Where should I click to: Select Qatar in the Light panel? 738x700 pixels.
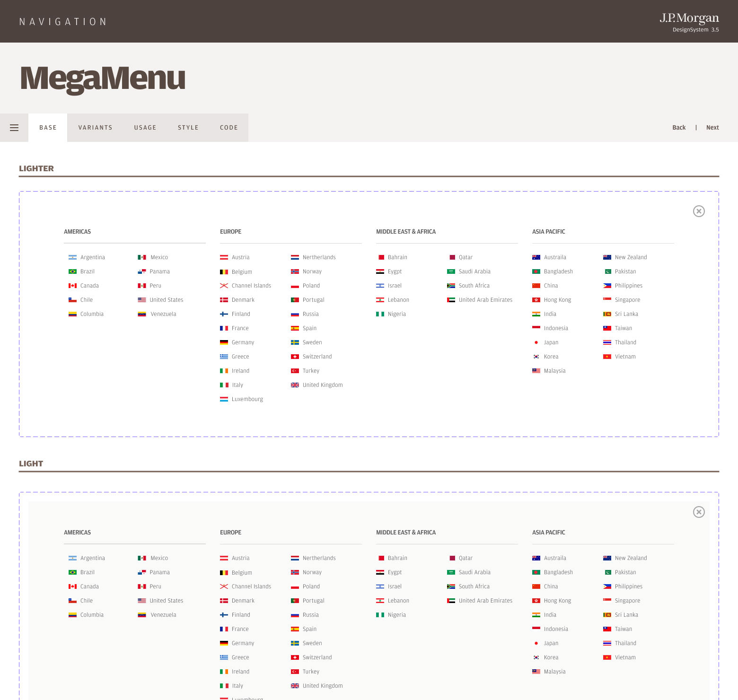[x=466, y=558]
